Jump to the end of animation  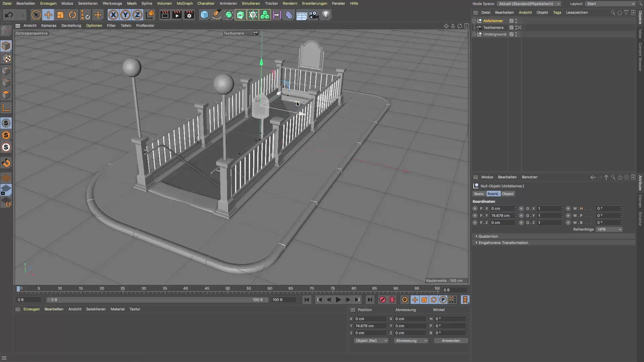click(x=370, y=300)
